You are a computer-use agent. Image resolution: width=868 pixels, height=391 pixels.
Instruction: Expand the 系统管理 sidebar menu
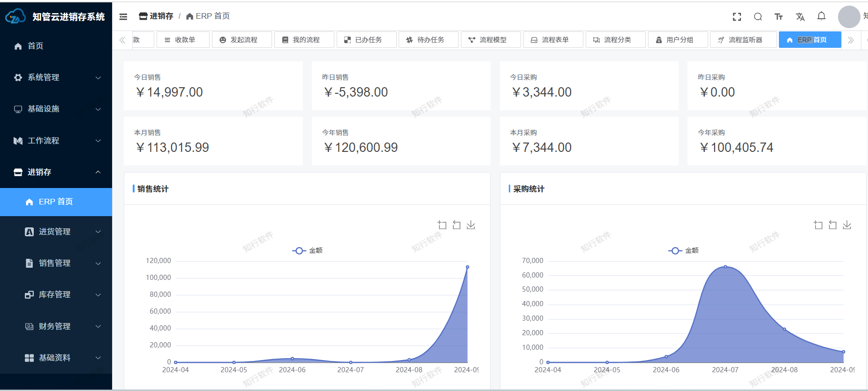click(x=56, y=77)
